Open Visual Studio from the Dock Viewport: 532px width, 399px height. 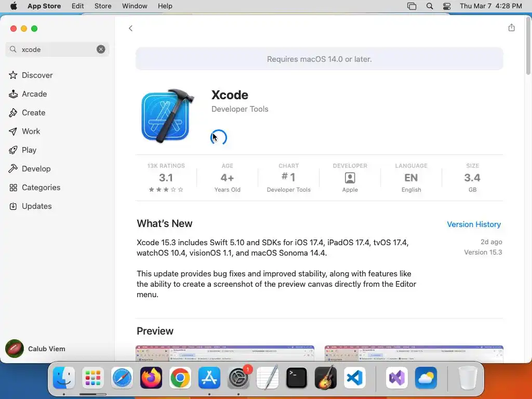coord(396,377)
